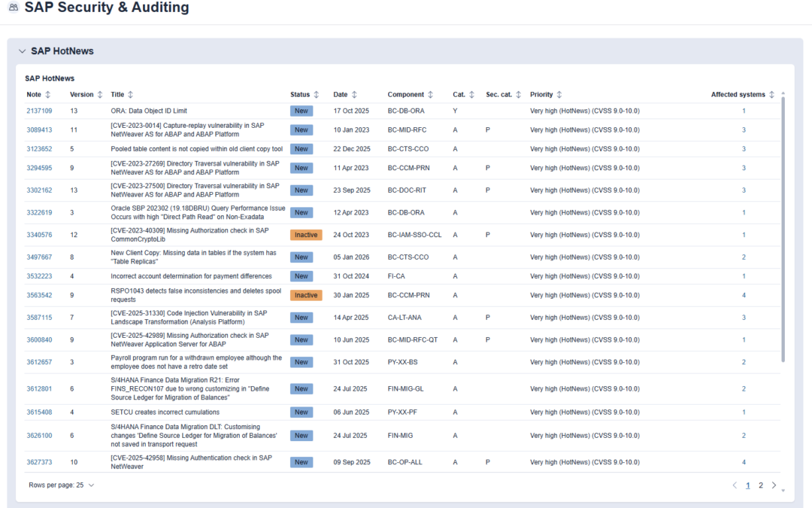The image size is (812, 508).
Task: Select date '05 Jan 2026' cell
Action: [352, 257]
